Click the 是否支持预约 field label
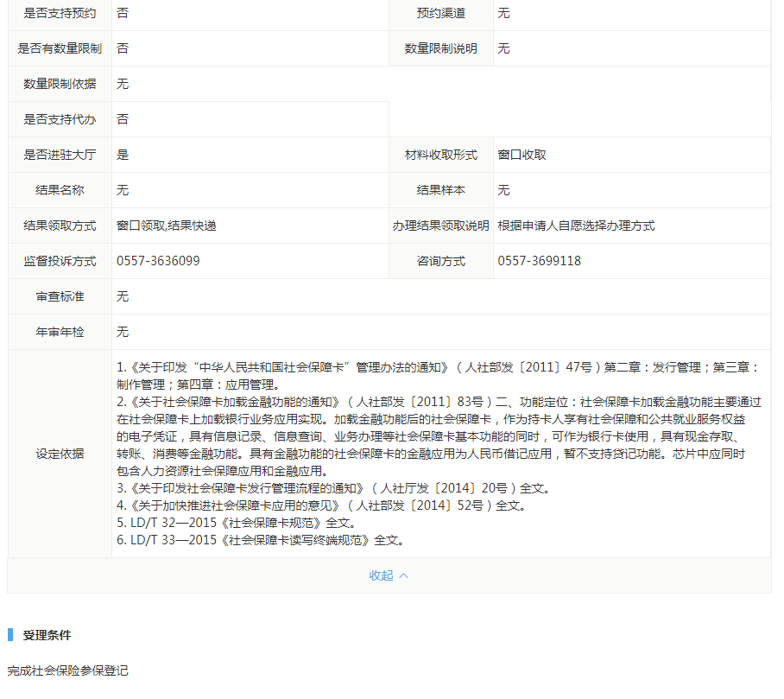This screenshot has height=699, width=784. [x=60, y=13]
